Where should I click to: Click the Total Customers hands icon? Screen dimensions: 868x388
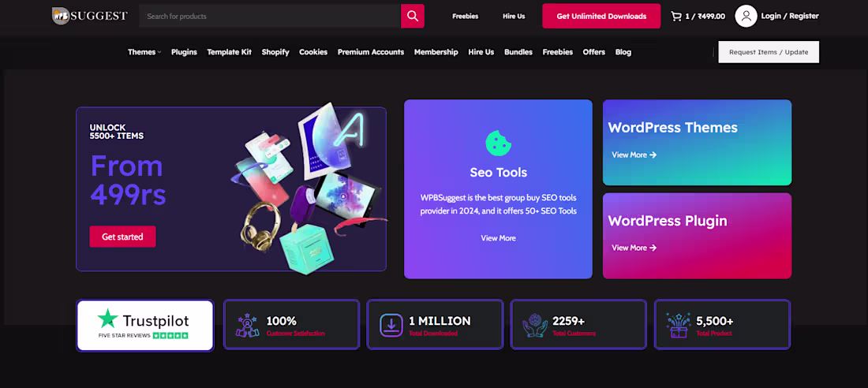coord(535,326)
